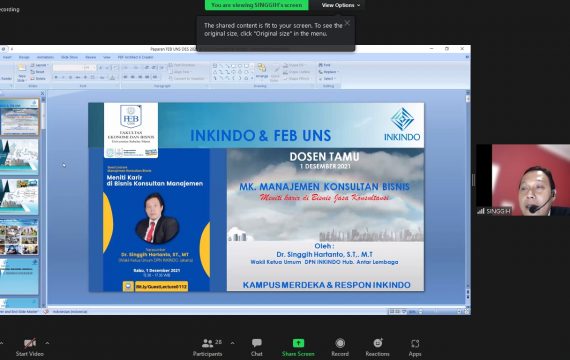Image resolution: width=570 pixels, height=360 pixels.
Task: Expand the participants options arrow
Action: pos(232,343)
